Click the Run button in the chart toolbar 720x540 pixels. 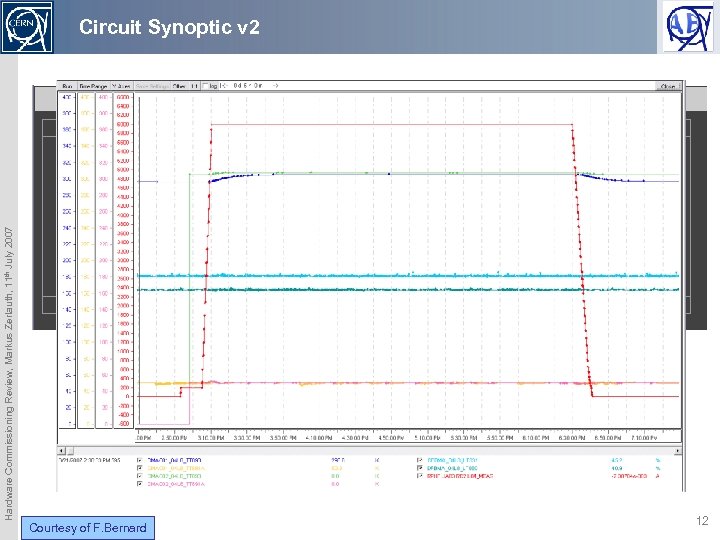click(x=67, y=86)
